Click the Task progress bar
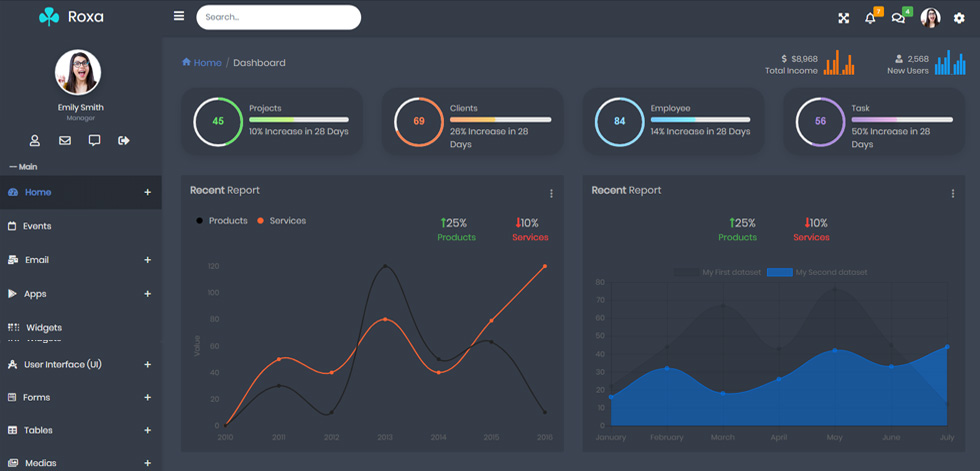This screenshot has height=471, width=980. pos(902,119)
